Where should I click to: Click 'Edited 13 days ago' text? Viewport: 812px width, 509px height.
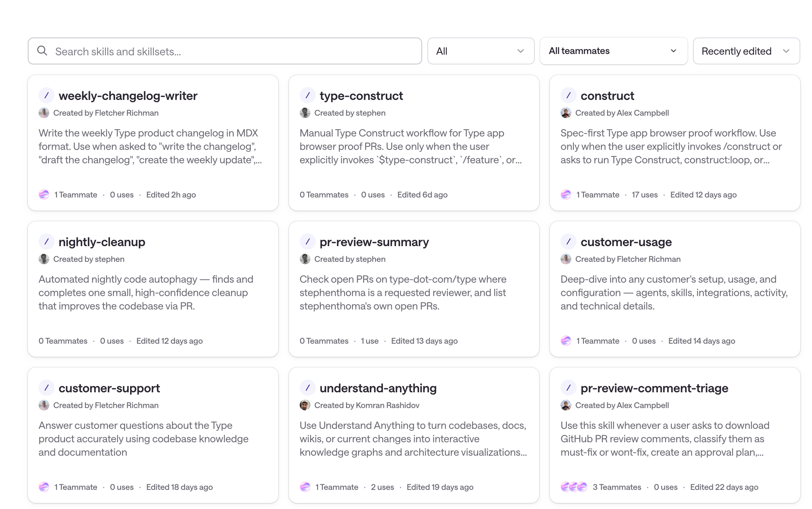tap(424, 341)
